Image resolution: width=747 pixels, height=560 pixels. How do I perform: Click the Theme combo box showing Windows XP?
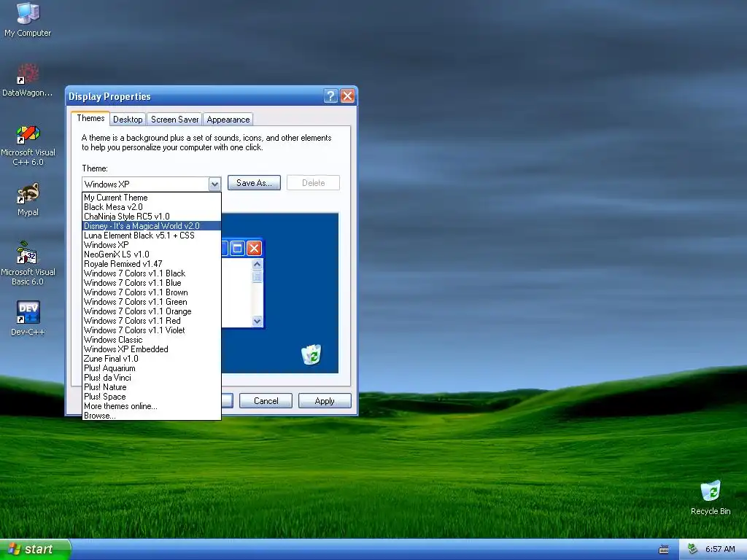pos(152,184)
